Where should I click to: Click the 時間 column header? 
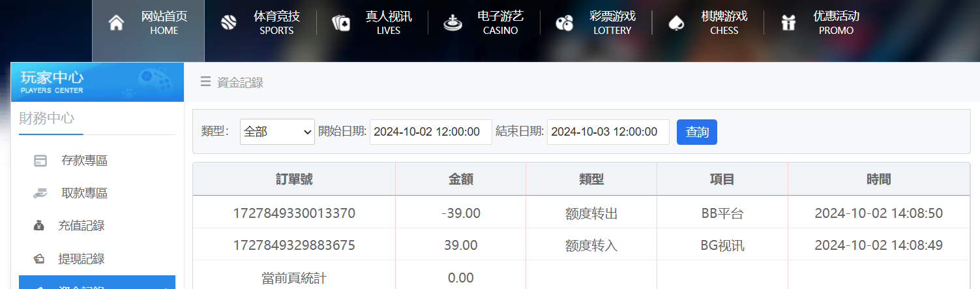click(878, 179)
